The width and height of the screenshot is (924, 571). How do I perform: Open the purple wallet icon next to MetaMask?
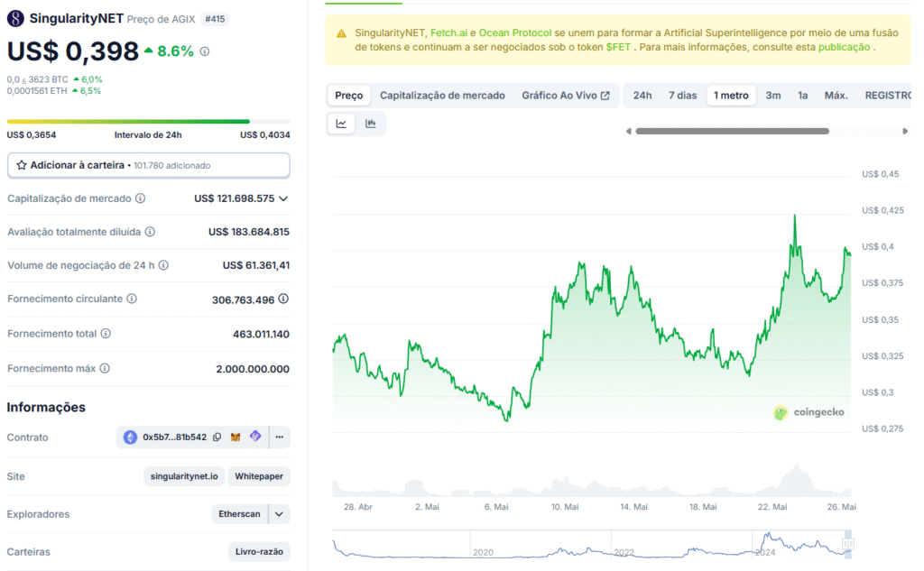(255, 437)
